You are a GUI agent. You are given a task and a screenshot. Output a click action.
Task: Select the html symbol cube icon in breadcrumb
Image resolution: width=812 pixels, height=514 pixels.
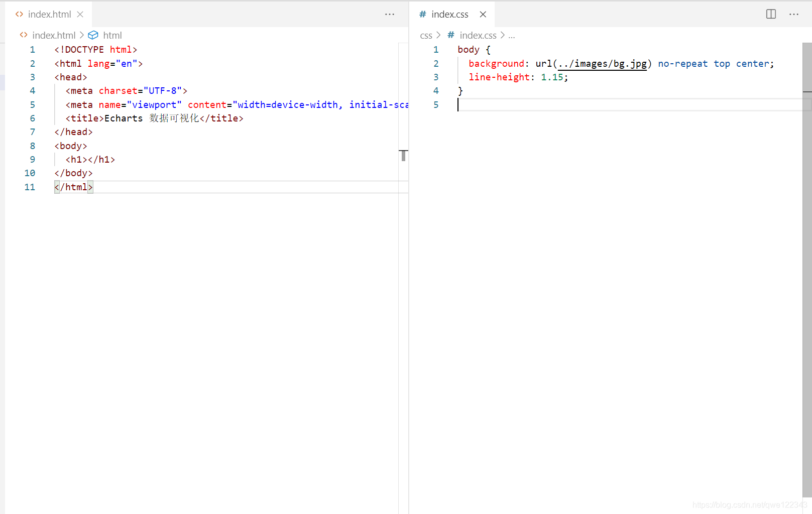point(93,36)
